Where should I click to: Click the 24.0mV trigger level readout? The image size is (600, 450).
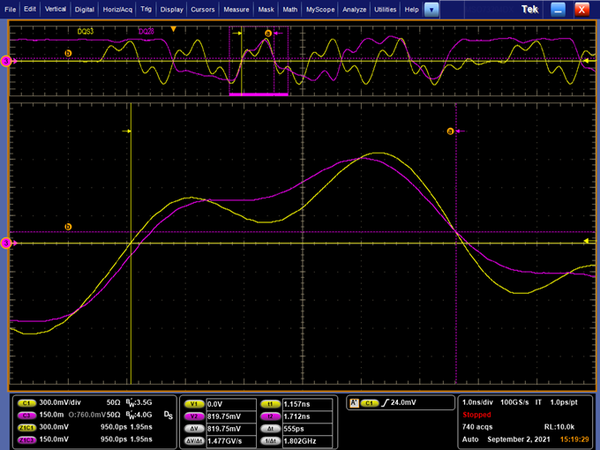405,403
